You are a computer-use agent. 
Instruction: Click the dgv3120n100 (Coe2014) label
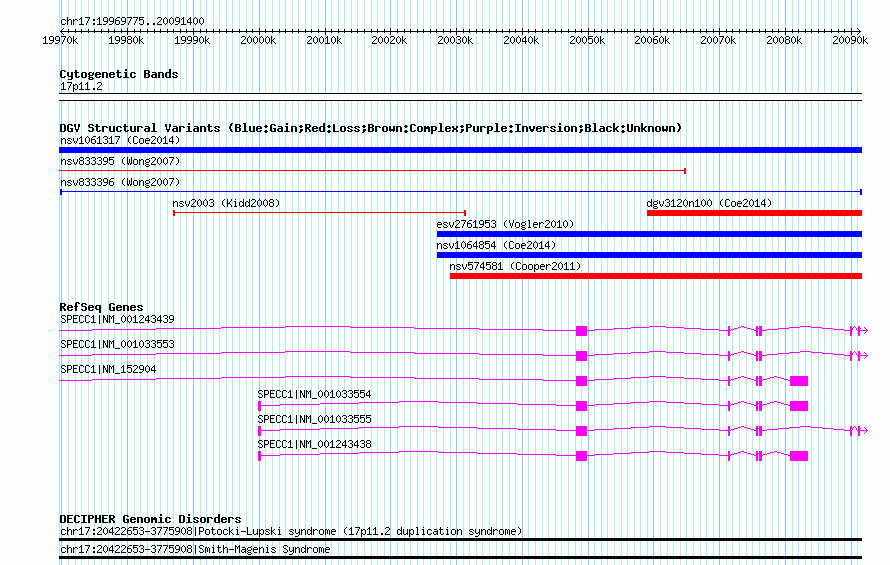(x=709, y=203)
